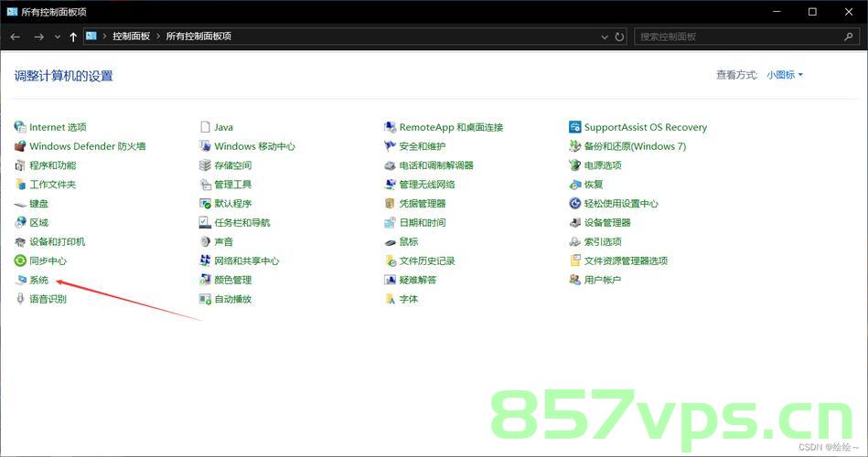868x457 pixels.
Task: Refresh the control panel view
Action: coord(619,37)
